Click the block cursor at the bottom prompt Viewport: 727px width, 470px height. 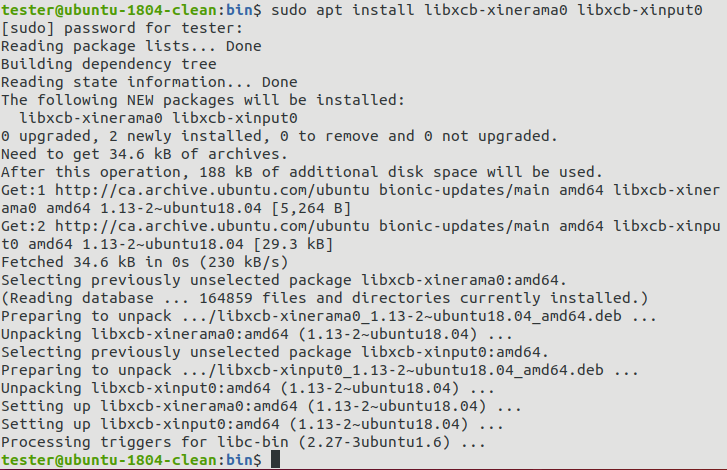click(276, 460)
